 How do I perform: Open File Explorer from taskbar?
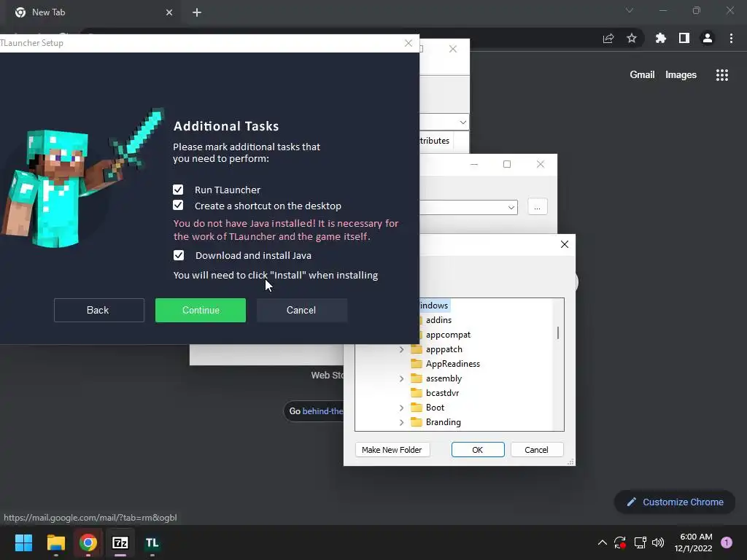(x=55, y=542)
